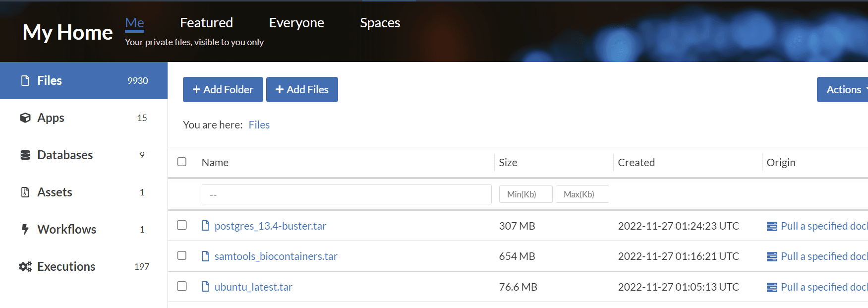Click origin icon in the samtools_biocontainers.tar row
This screenshot has width=868, height=308.
[x=772, y=256]
